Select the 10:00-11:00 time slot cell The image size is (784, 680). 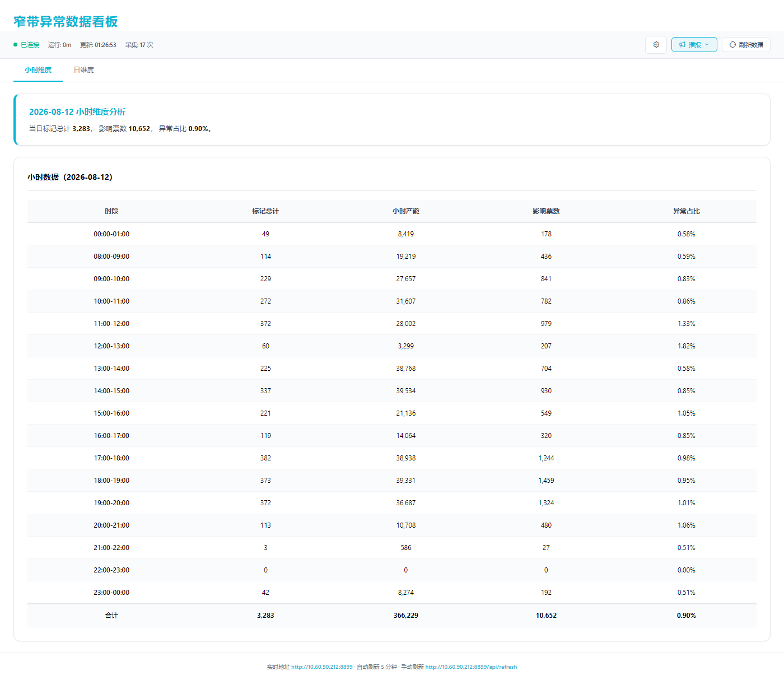(x=111, y=301)
